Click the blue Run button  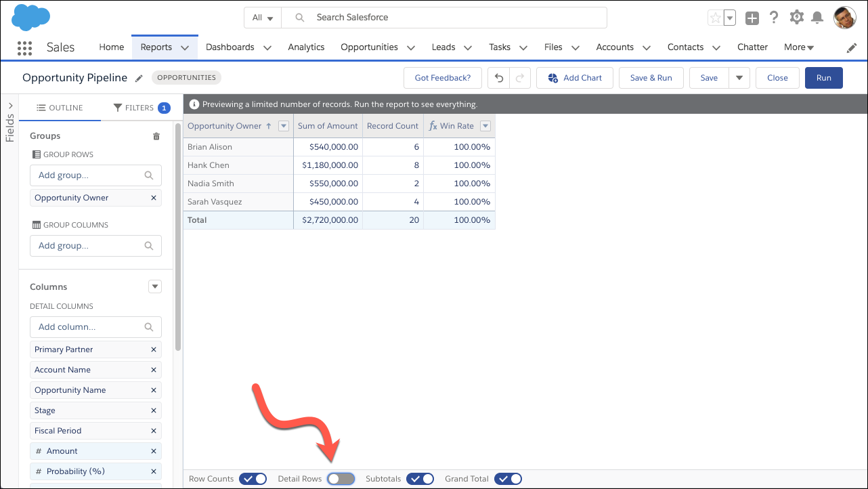pos(823,78)
